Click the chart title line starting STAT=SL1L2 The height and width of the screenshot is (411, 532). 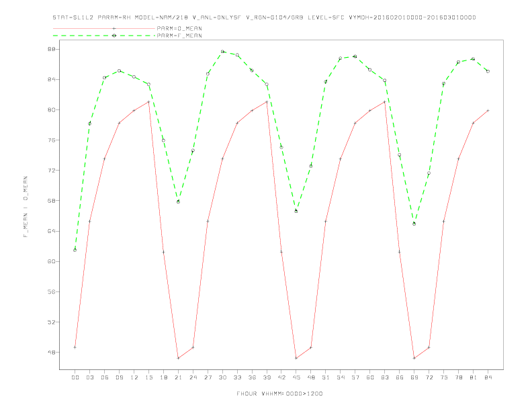pos(264,17)
